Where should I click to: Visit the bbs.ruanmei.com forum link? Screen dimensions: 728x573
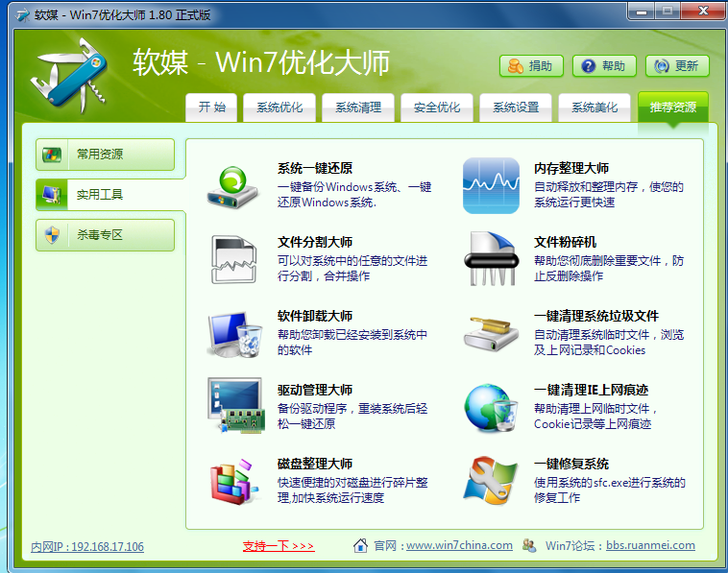coord(650,545)
